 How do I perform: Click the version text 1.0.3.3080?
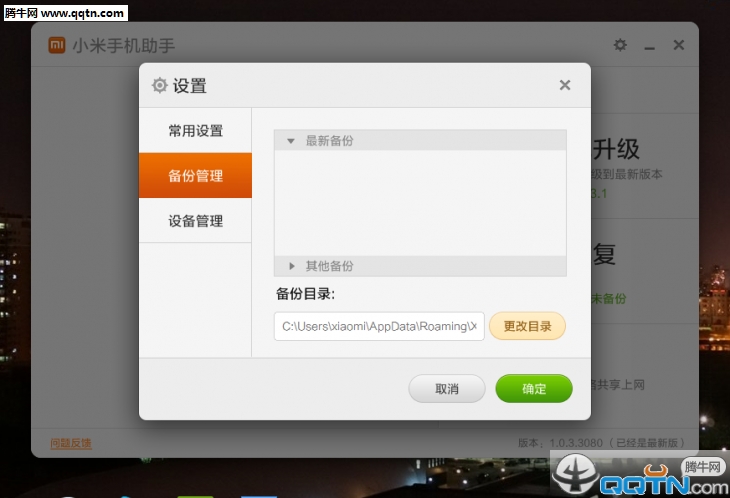pos(576,443)
